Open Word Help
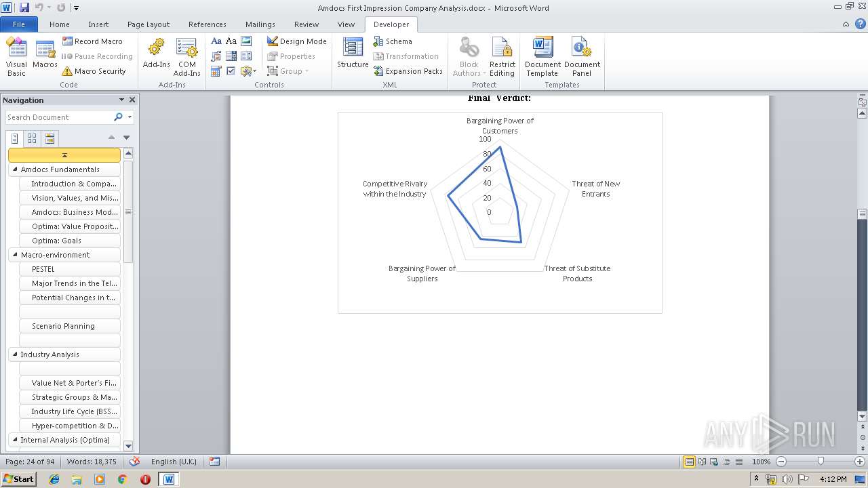 859,24
